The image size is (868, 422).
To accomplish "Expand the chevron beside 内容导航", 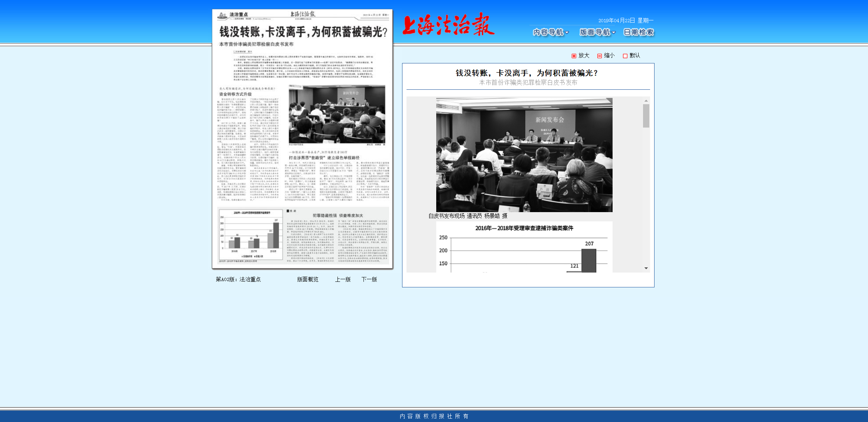I will pos(566,33).
